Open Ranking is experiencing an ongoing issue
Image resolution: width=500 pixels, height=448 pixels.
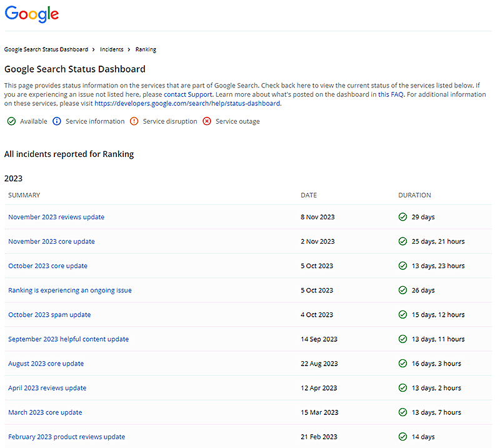70,291
